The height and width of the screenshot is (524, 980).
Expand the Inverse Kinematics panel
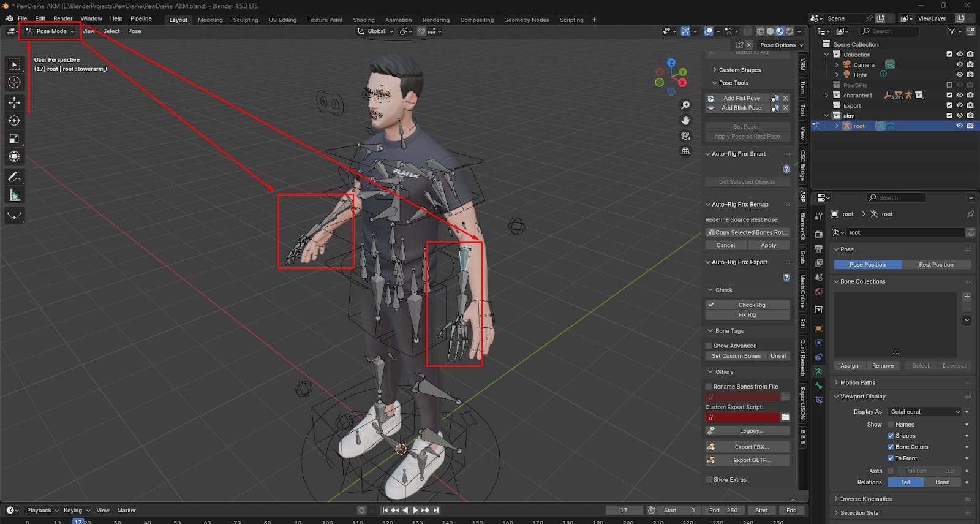865,499
